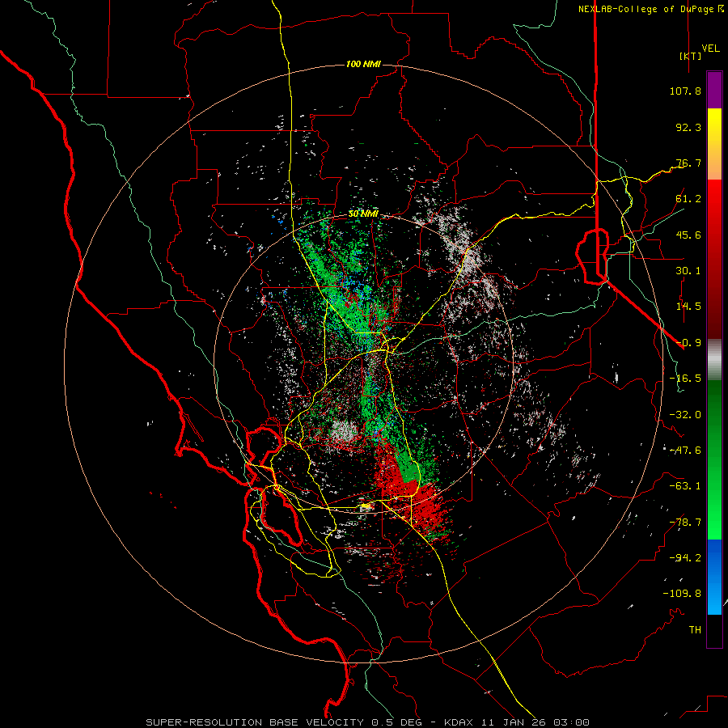Click the SUPER-RESOLUTION BASE VELOCITY caption text
The width and height of the screenshot is (728, 728).
256,722
